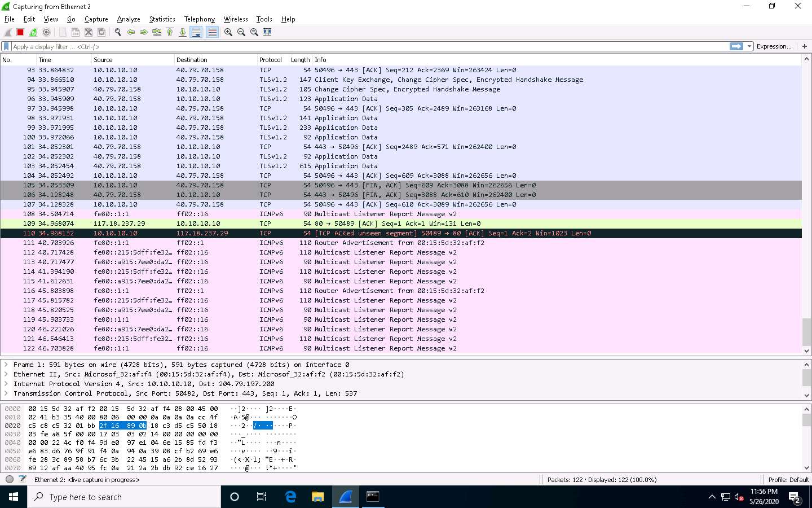Select packet 94 Client Key Exchange

point(401,80)
